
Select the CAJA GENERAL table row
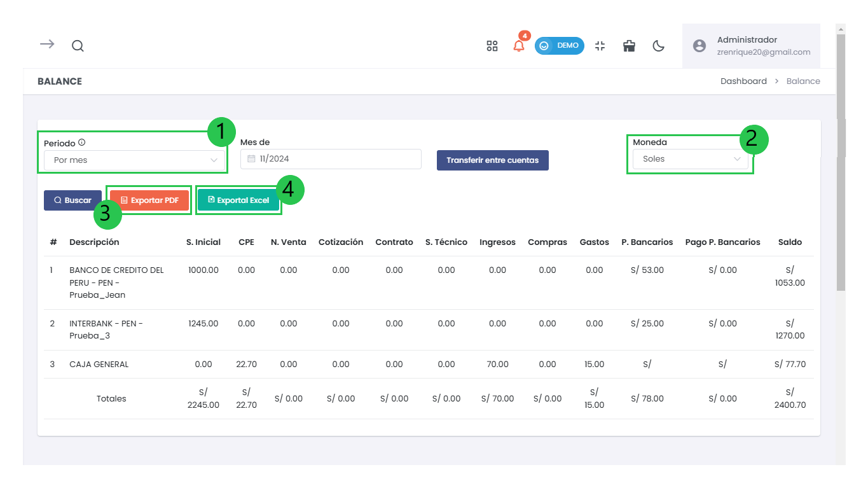click(x=99, y=365)
